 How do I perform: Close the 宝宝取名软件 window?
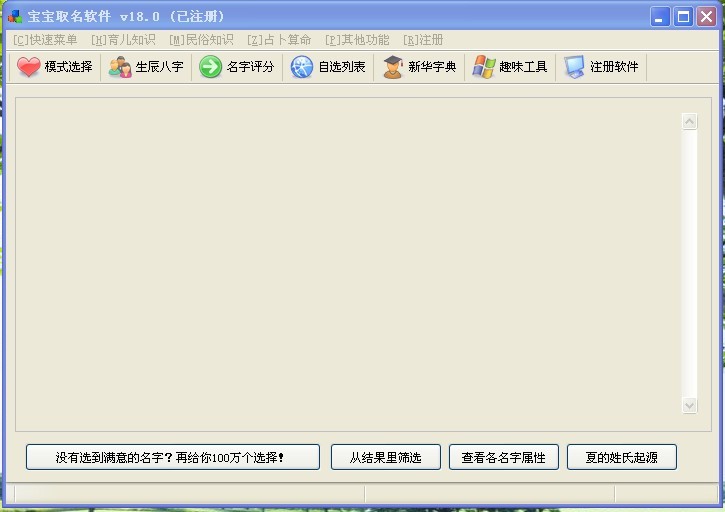pos(707,17)
